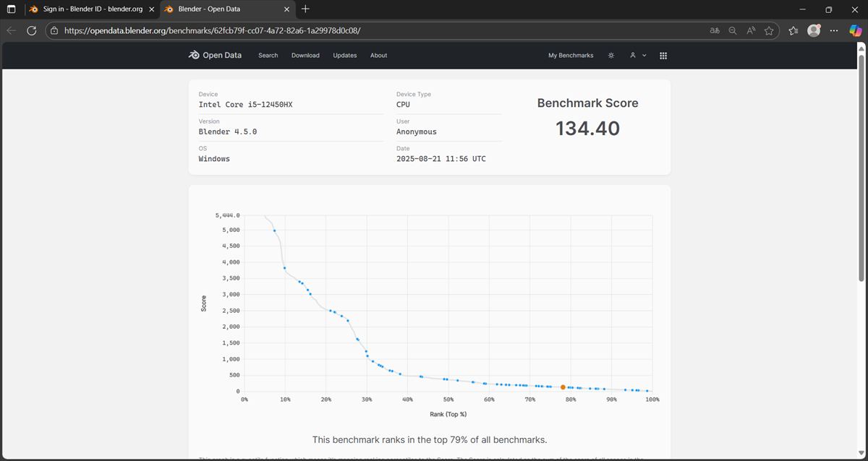Open a new browser tab
Screen dimensions: 868x461
coord(305,9)
